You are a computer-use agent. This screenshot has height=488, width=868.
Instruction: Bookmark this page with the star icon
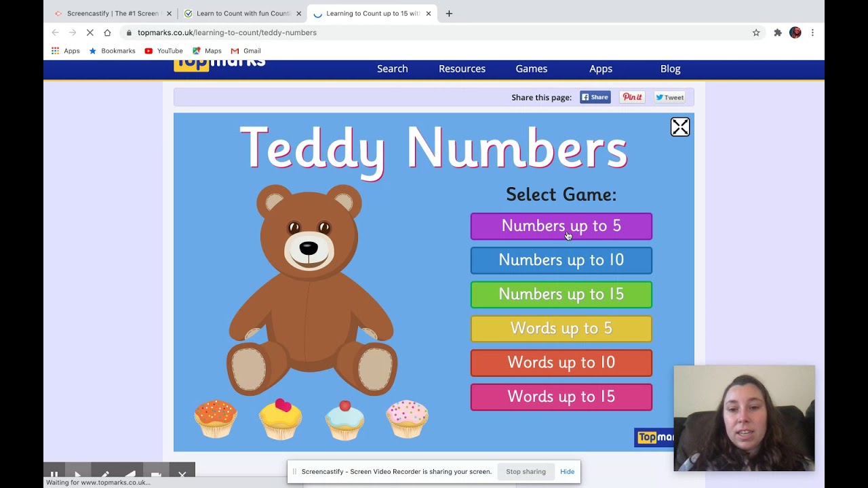pyautogui.click(x=756, y=33)
